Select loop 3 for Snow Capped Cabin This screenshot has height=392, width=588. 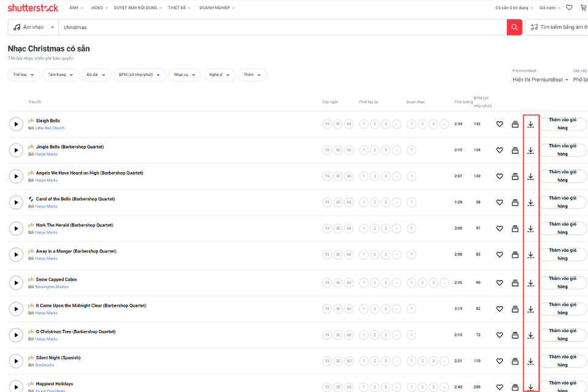385,283
